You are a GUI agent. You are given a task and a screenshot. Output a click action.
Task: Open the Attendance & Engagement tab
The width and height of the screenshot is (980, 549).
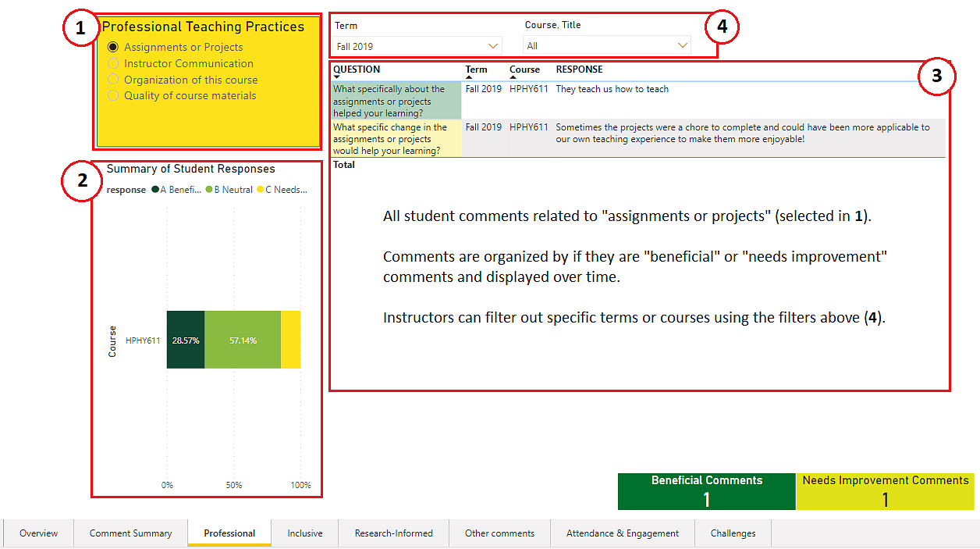coord(622,533)
